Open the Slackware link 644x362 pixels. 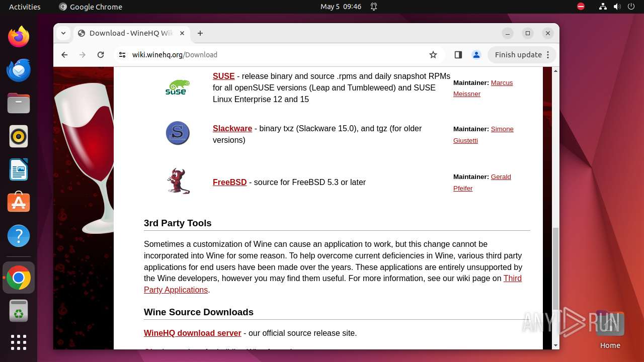[x=232, y=128]
